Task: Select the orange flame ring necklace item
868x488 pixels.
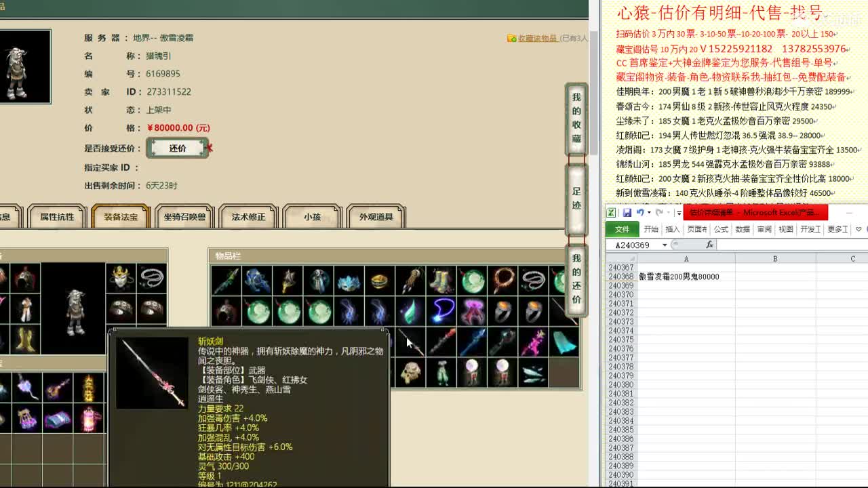Action: coord(502,281)
